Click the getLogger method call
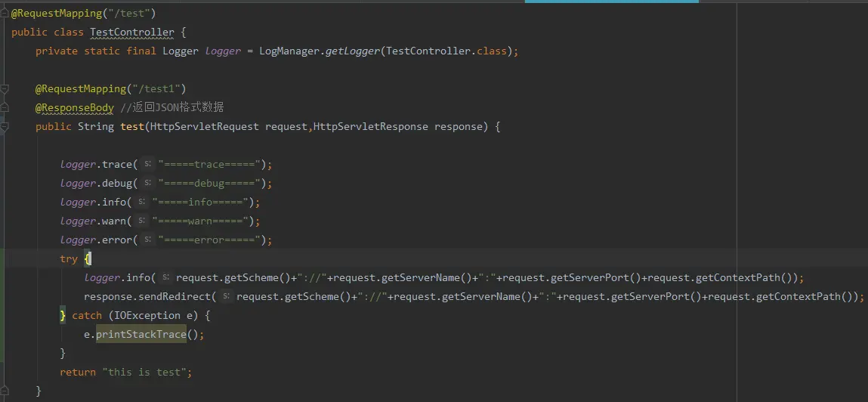 [352, 51]
